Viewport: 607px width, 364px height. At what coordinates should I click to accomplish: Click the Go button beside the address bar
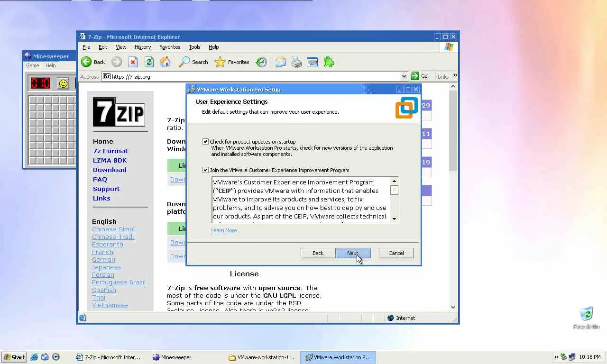(x=420, y=76)
